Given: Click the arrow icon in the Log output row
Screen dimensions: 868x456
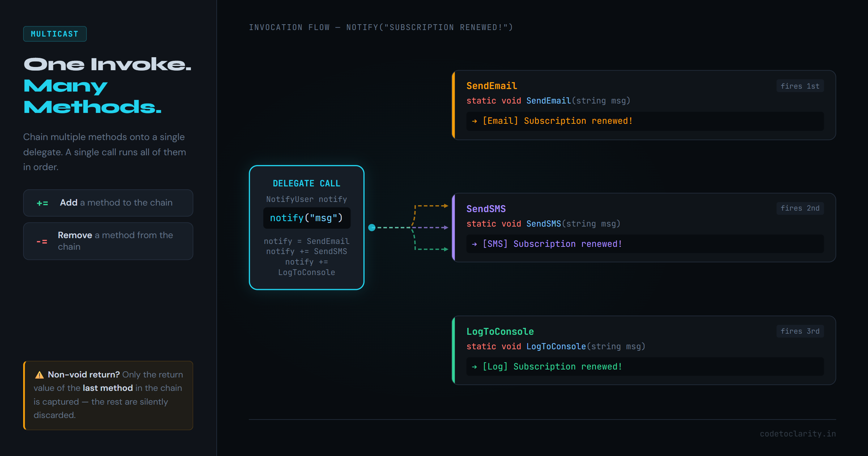Looking at the screenshot, I should [x=474, y=367].
